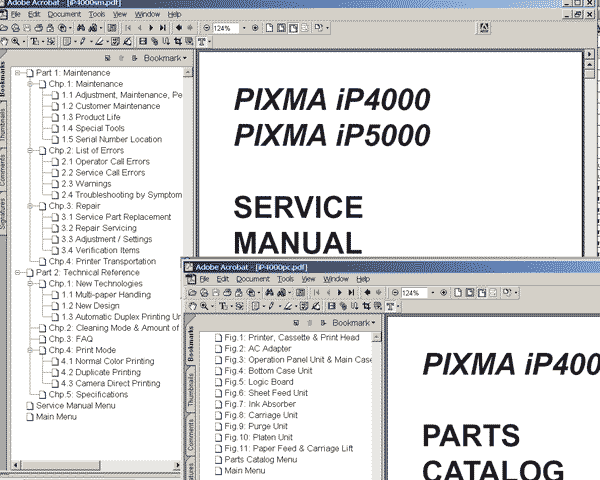Viewport: 600px width, 480px height.
Task: Click Find binoculars icon in iP4000pc window
Action: [269, 292]
